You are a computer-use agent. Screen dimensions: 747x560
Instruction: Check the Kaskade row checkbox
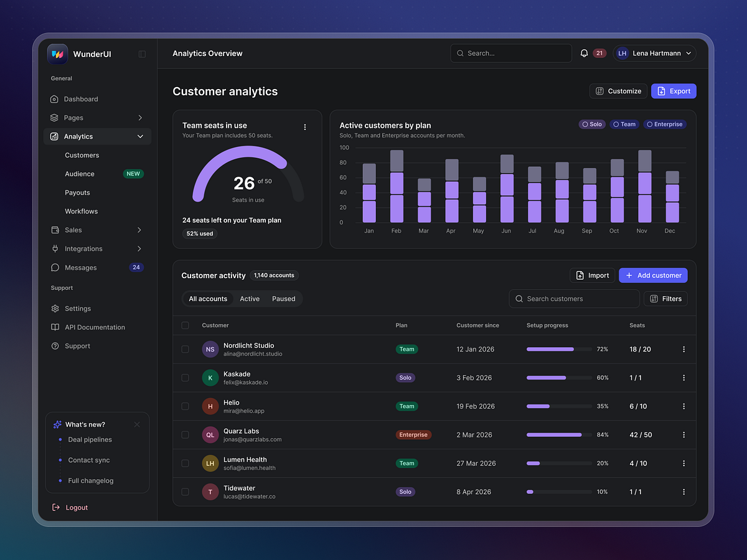(x=185, y=378)
